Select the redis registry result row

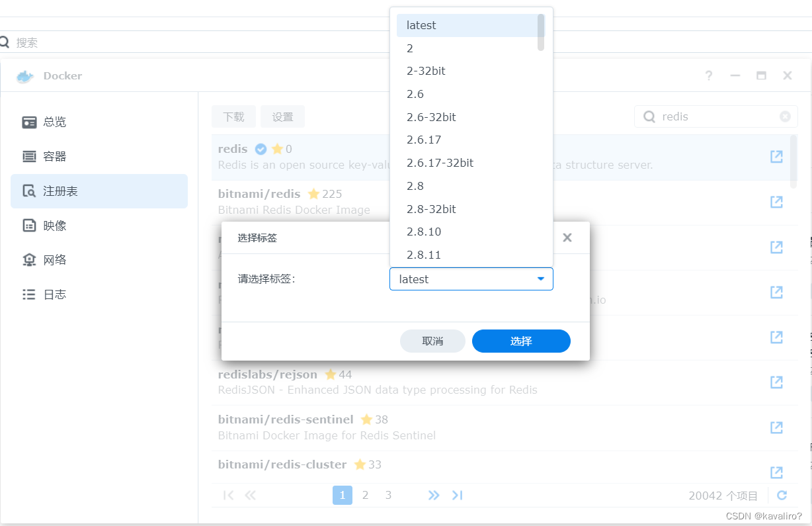(501, 157)
